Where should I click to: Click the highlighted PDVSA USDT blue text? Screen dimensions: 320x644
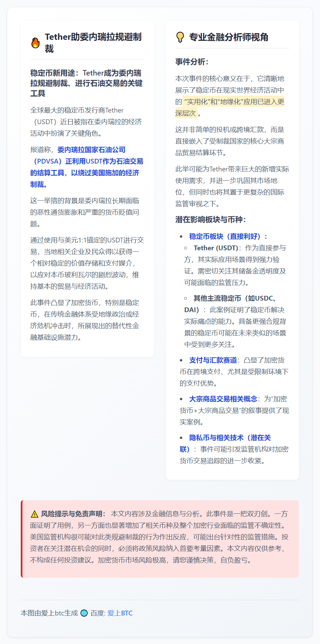[x=87, y=167]
